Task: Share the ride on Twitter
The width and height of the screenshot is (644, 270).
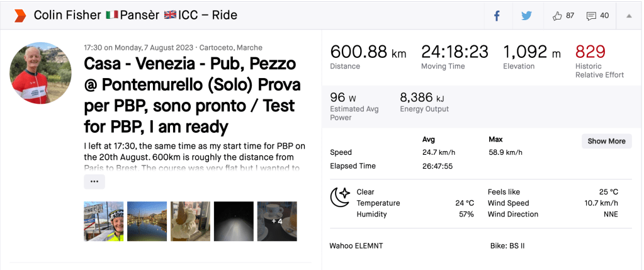Action: (526, 16)
